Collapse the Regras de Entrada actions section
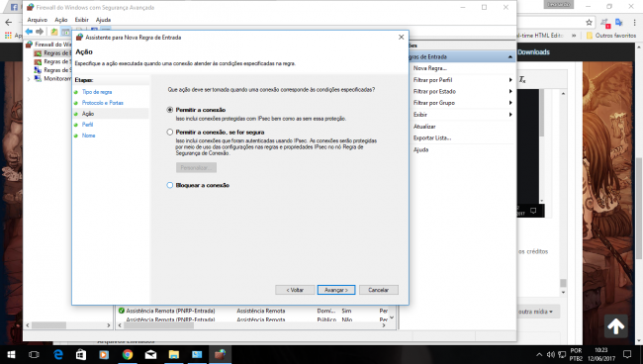Viewport: 643px width, 364px height. 509,57
